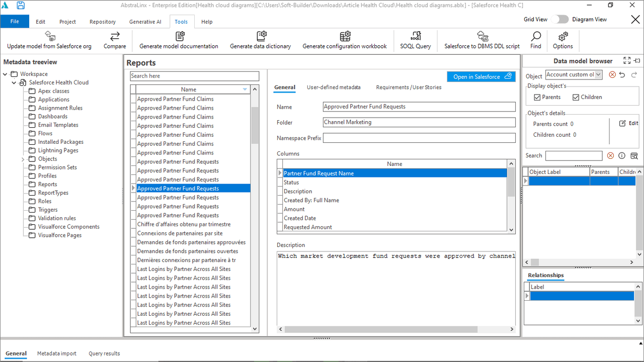Select the Relationships tab
Screen dimensions: 644x362
(x=545, y=275)
